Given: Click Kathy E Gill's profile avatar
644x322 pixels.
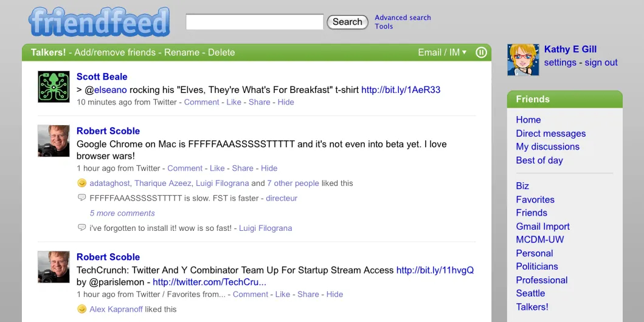Looking at the screenshot, I should (523, 60).
